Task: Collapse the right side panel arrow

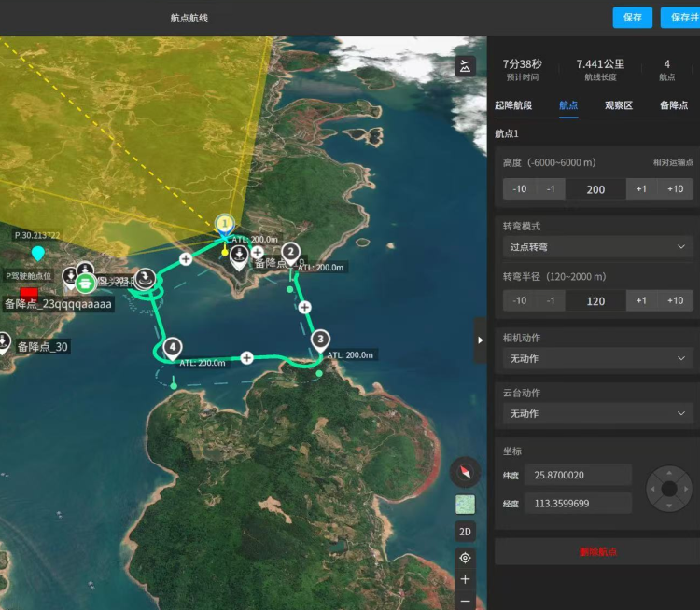Action: (x=481, y=340)
